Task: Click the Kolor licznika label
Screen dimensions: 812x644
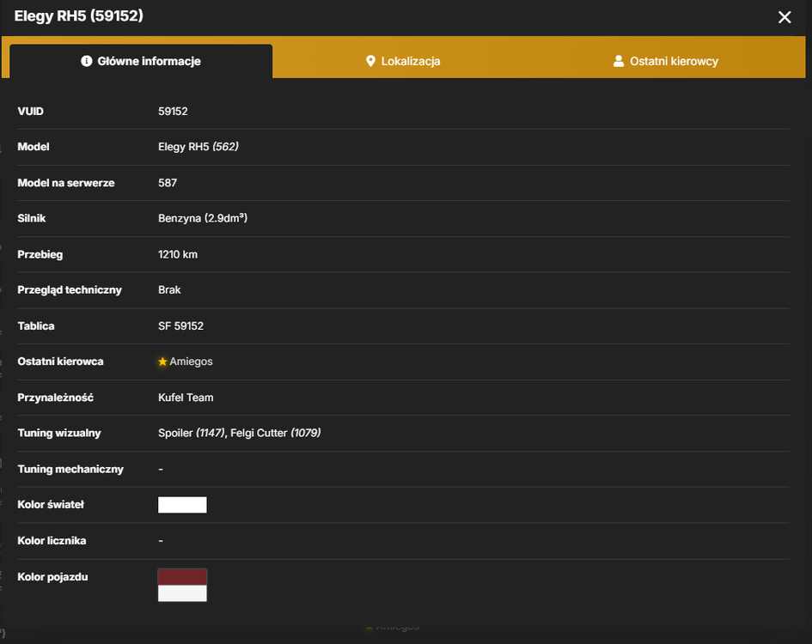Action: 52,540
